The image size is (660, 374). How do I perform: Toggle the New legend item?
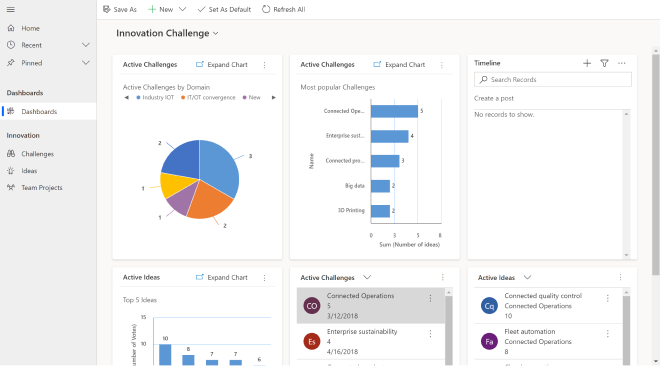pyautogui.click(x=251, y=98)
